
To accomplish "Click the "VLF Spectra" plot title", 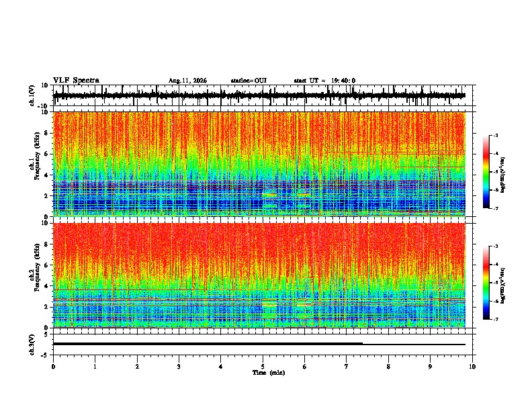I will coord(76,80).
